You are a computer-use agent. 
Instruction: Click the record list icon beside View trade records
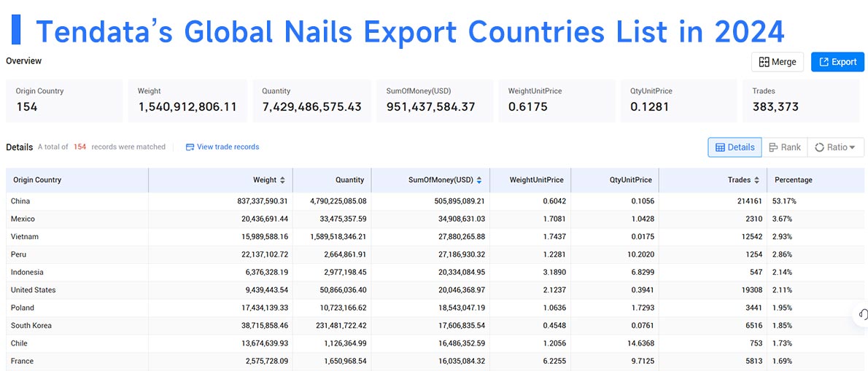(190, 147)
